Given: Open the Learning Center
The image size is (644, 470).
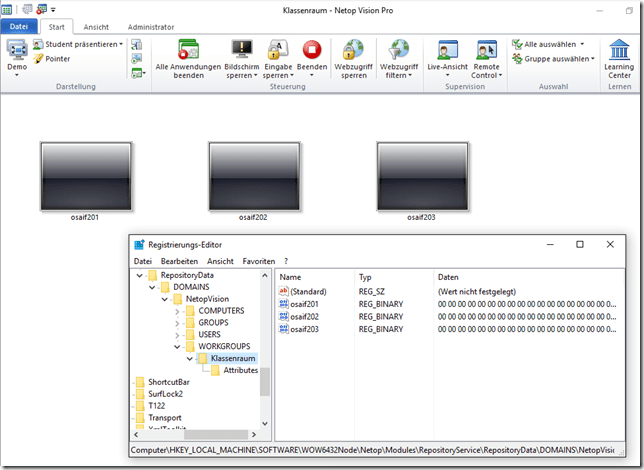Looking at the screenshot, I should pos(619,49).
